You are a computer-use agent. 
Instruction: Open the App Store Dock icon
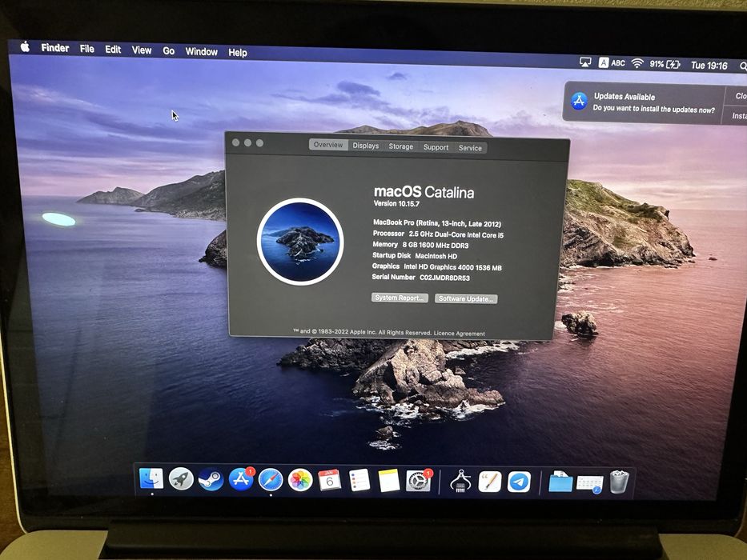pos(241,479)
